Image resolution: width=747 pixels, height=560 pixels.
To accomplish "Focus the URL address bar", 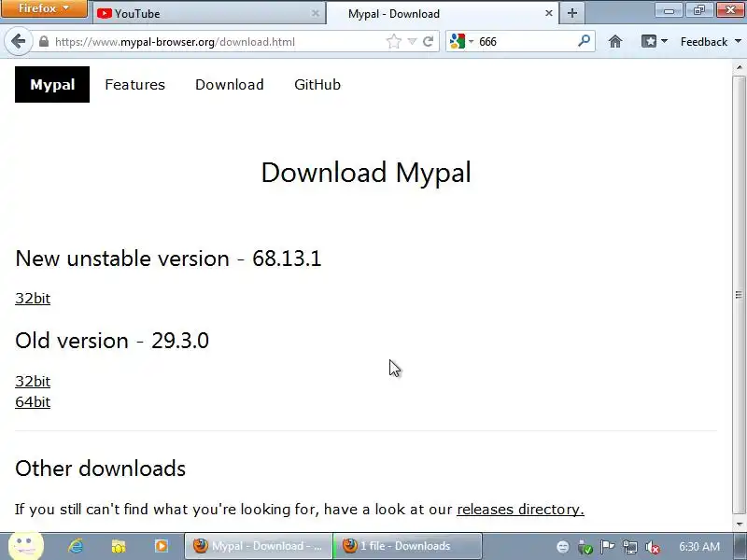I will [219, 41].
